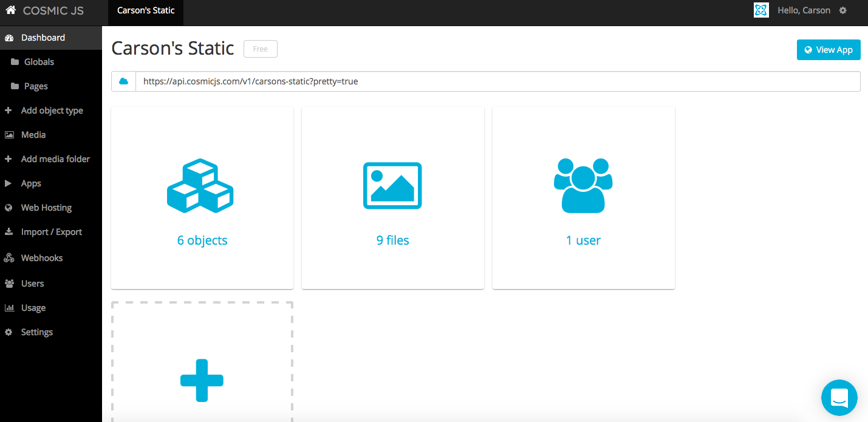This screenshot has height=422, width=868.
Task: Click the Import / Export download icon
Action: (9, 232)
